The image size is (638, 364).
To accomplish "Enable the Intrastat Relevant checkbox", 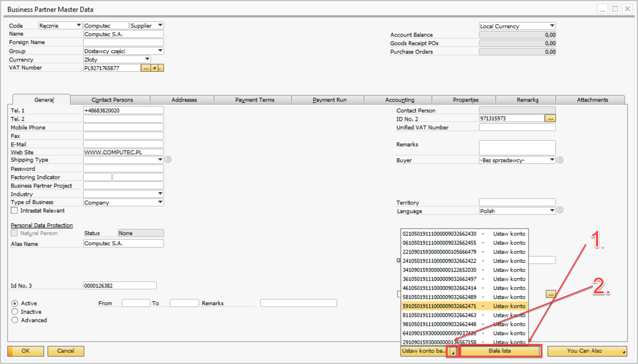I will pos(14,210).
